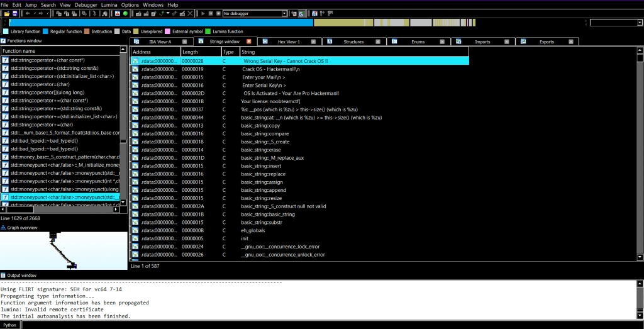Click the Regular function blue legend swatch

point(45,31)
